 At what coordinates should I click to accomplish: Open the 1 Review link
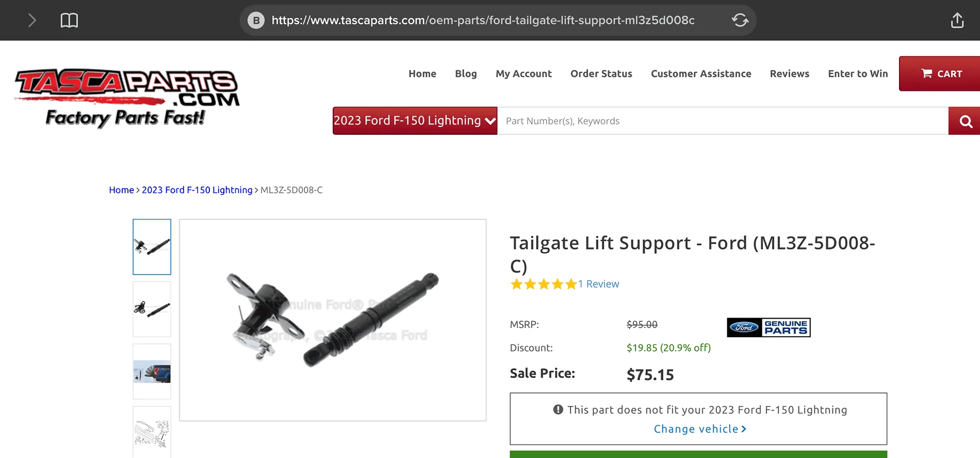pos(598,283)
